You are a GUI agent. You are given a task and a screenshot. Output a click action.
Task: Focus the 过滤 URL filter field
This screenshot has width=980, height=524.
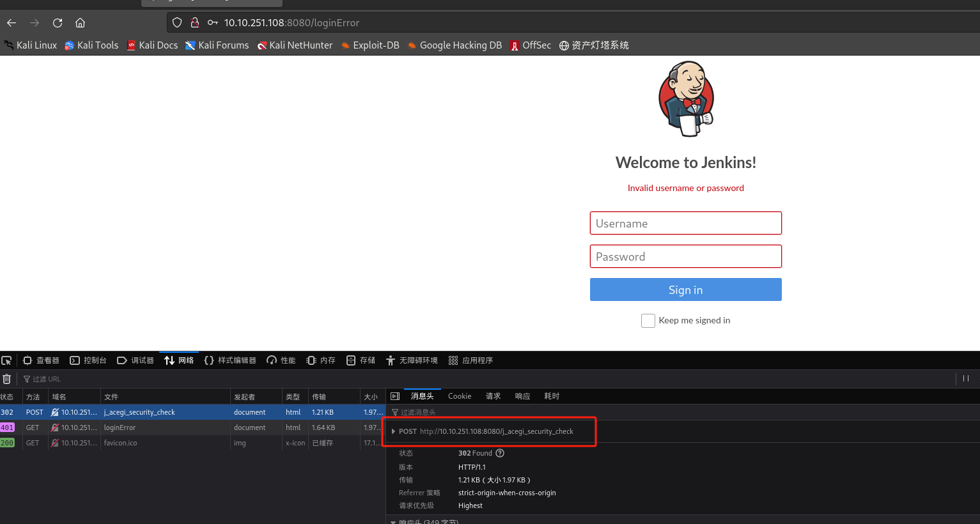486,379
